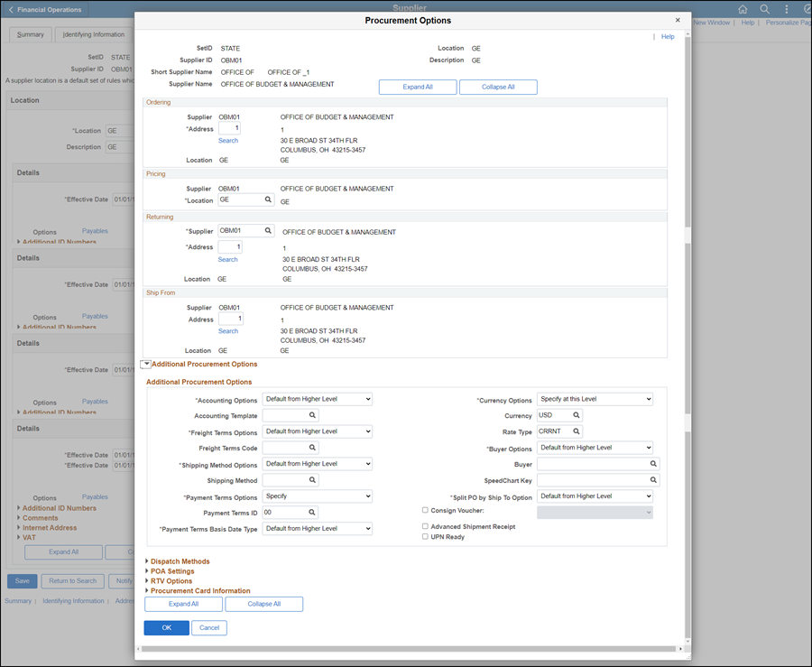Click the Rate Type lookup icon
The height and width of the screenshot is (667, 812).
click(x=577, y=432)
